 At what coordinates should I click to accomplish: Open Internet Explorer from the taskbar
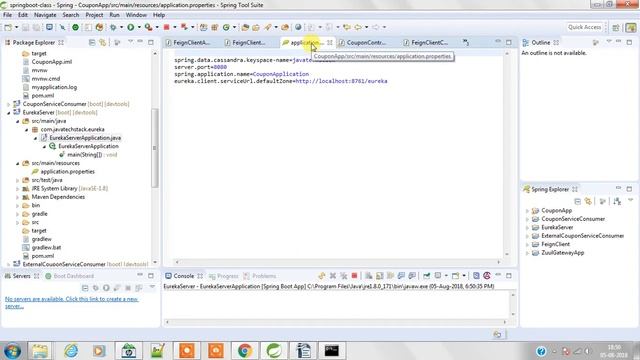coord(71,351)
